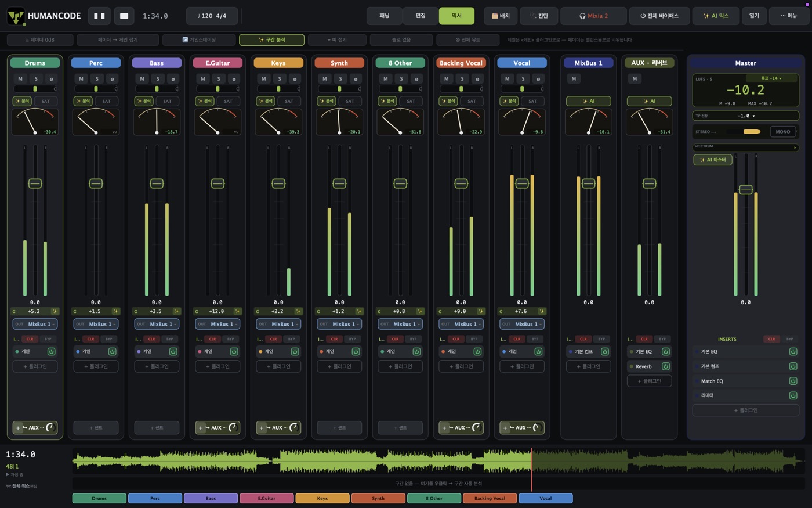The height and width of the screenshot is (508, 812).
Task: Click the AUX send knob on Drums
Action: pyautogui.click(x=50, y=428)
